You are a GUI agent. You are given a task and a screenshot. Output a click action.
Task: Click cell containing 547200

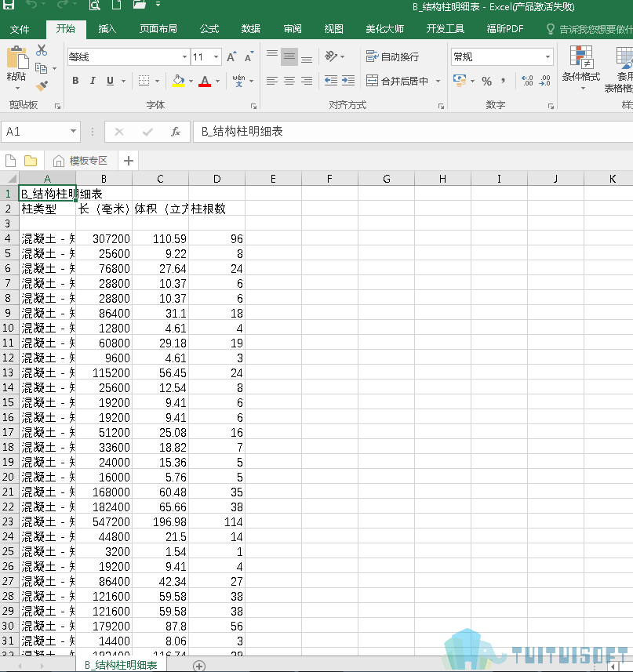(104, 521)
